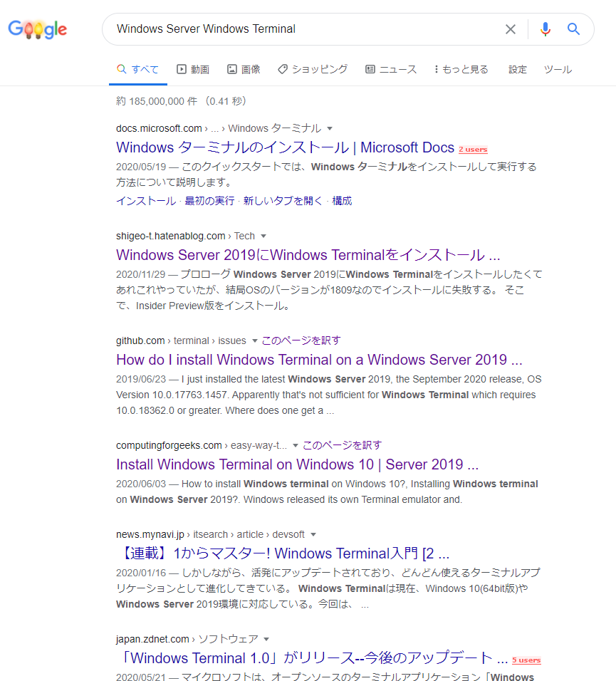The image size is (616, 681).
Task: Open the 設定 menu
Action: coord(518,69)
